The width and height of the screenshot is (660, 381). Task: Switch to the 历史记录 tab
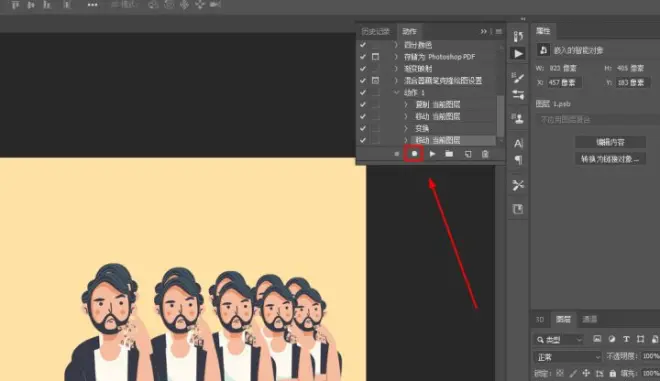click(376, 32)
